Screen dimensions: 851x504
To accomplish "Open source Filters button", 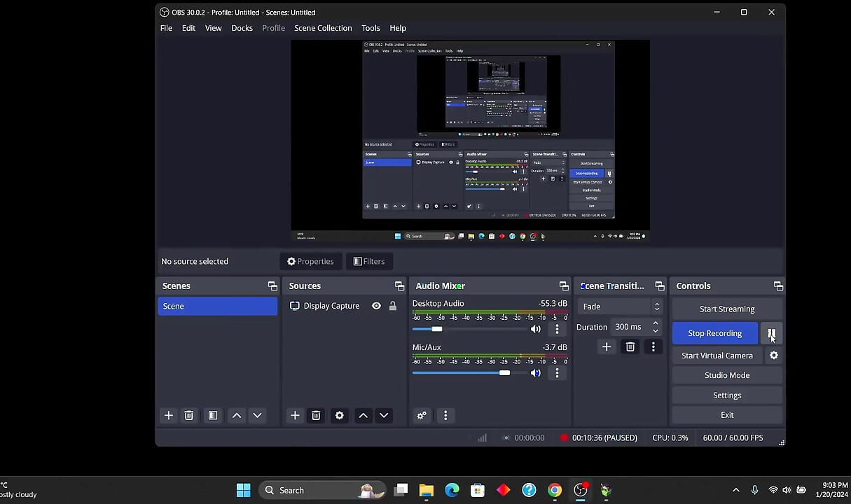I will click(x=369, y=261).
